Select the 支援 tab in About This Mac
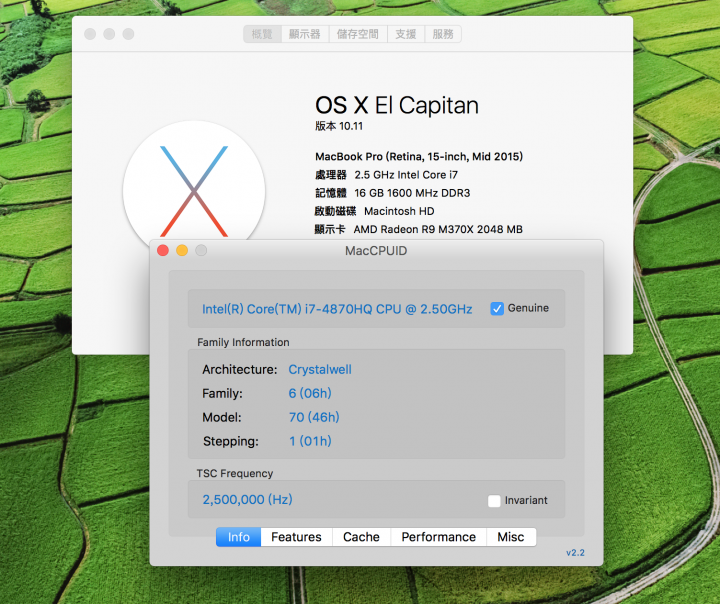The height and width of the screenshot is (604, 720). click(406, 34)
